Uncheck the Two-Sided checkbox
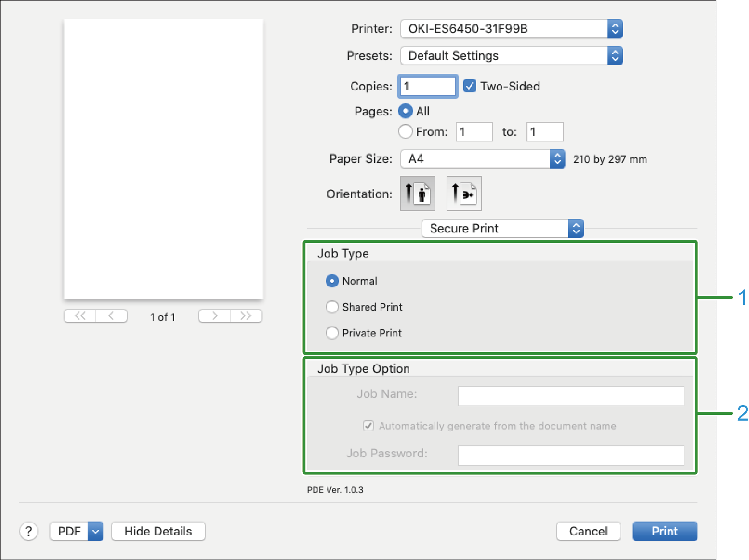 coord(469,86)
